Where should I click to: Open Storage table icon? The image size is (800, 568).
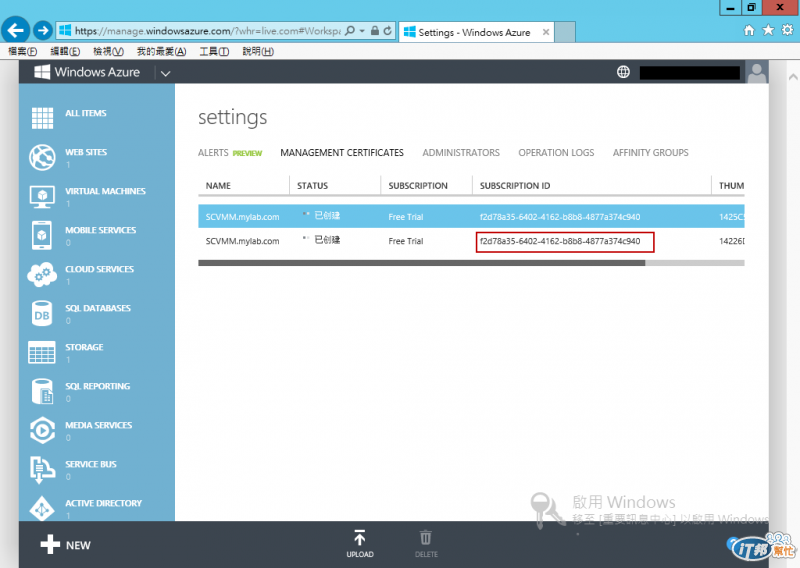coord(42,353)
